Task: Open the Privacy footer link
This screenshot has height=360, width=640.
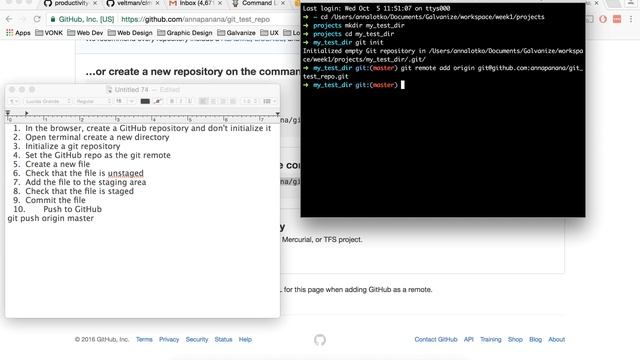Action: (169, 340)
